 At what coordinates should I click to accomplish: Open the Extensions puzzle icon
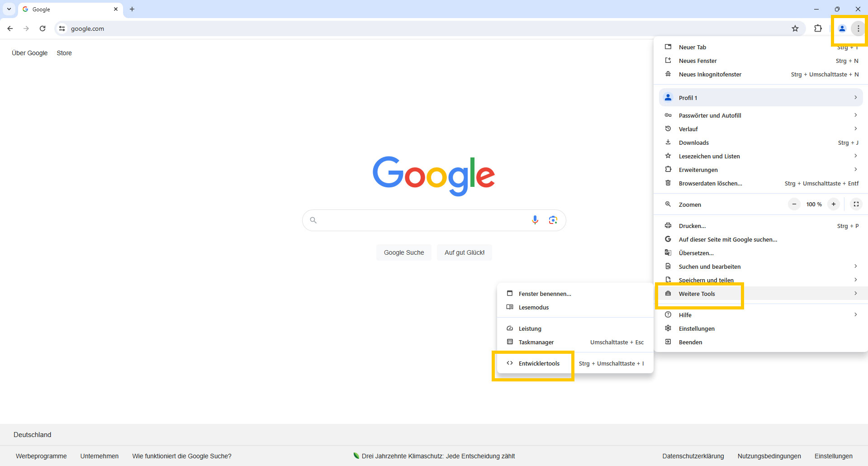click(x=818, y=29)
